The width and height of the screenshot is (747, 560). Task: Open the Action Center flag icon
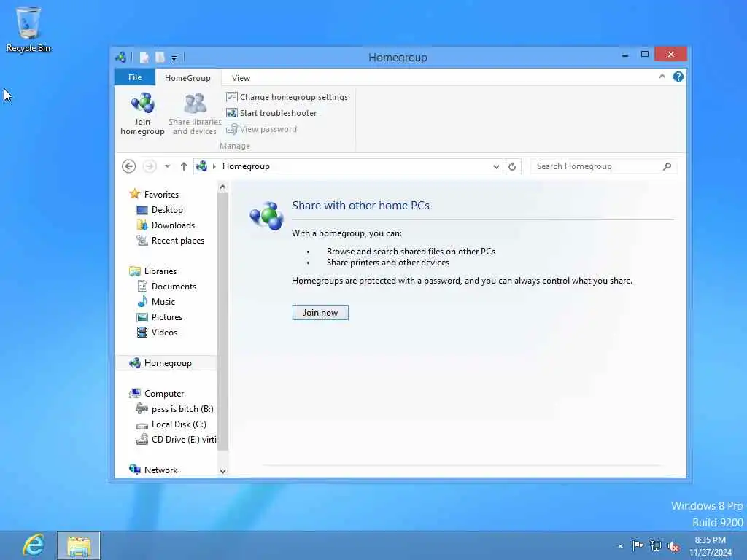638,545
